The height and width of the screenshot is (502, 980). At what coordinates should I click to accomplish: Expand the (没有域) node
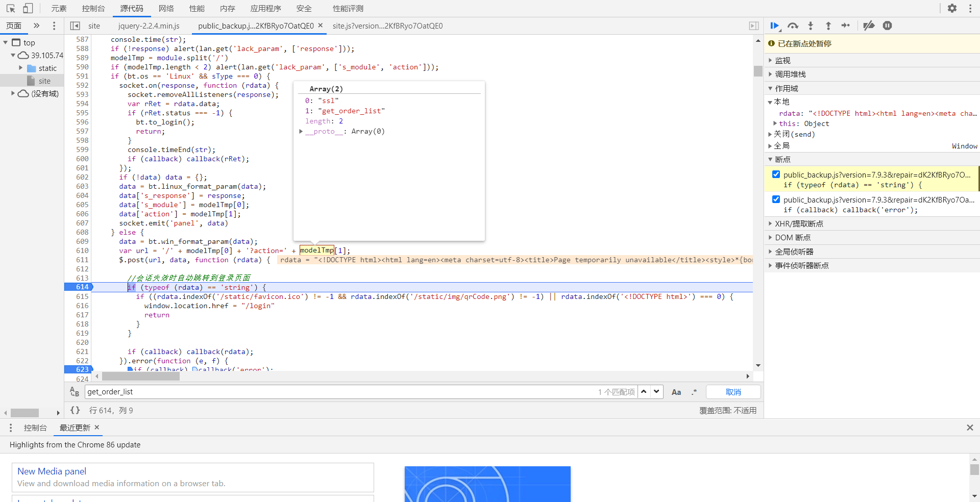13,93
